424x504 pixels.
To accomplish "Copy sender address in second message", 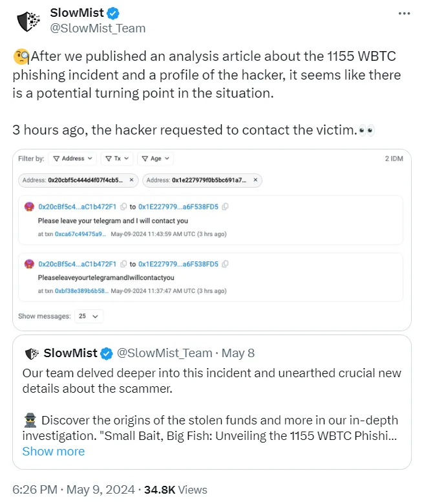I will click(123, 264).
